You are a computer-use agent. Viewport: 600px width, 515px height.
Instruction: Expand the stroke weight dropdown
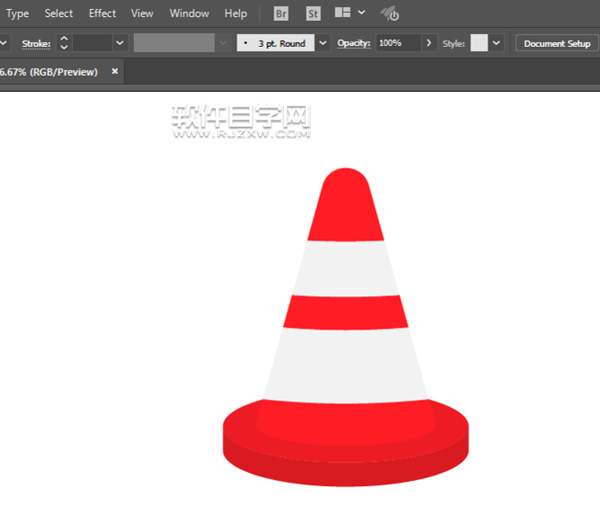pos(120,43)
